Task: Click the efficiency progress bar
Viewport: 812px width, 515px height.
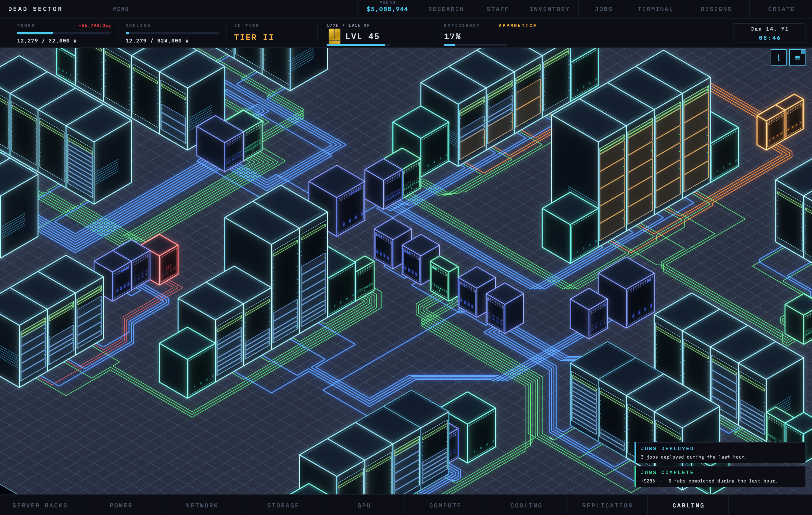Action: pos(475,45)
